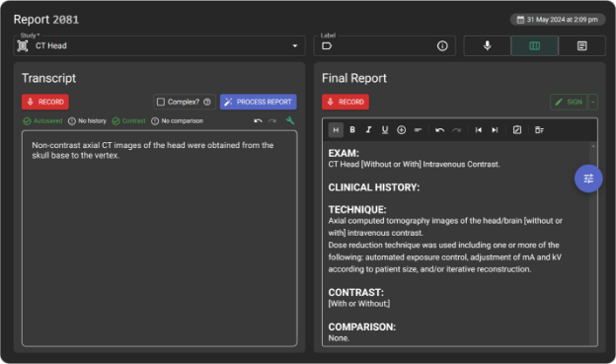Click the CONTRAST: heading
The height and width of the screenshot is (364, 616).
[356, 293]
